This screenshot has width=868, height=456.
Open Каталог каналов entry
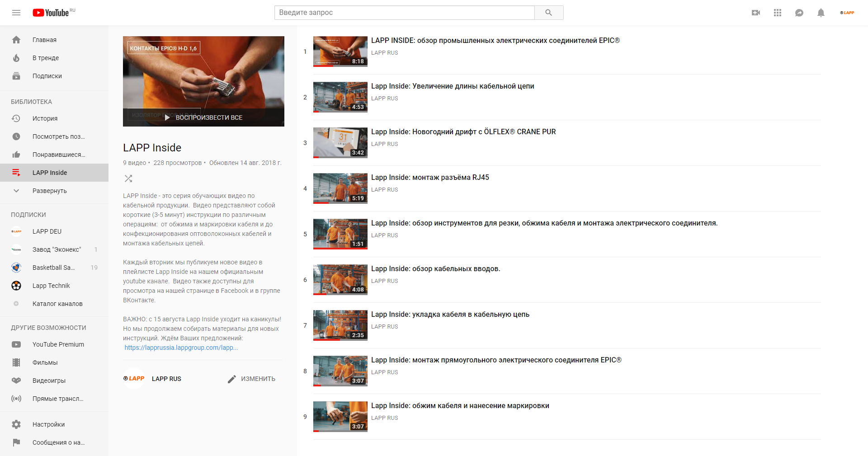54,304
